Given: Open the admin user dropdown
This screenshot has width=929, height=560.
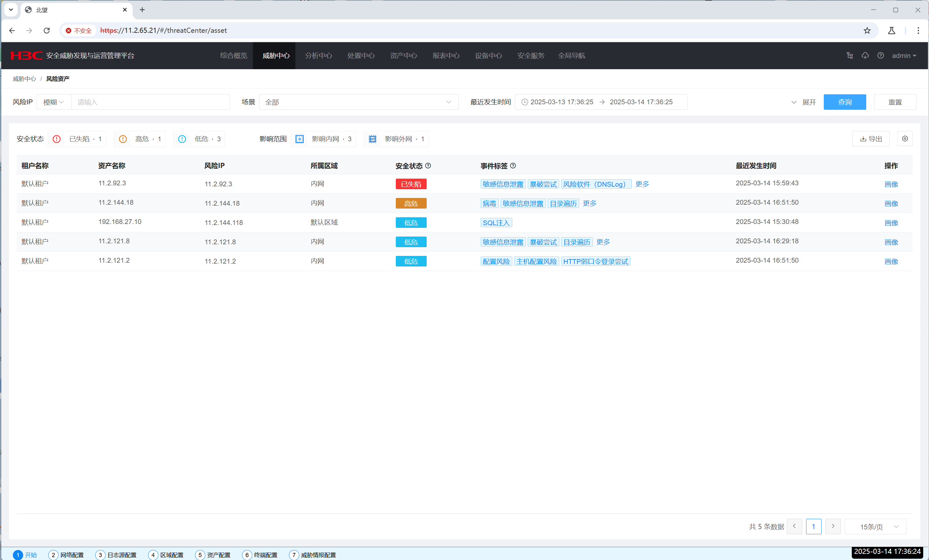Looking at the screenshot, I should (904, 55).
